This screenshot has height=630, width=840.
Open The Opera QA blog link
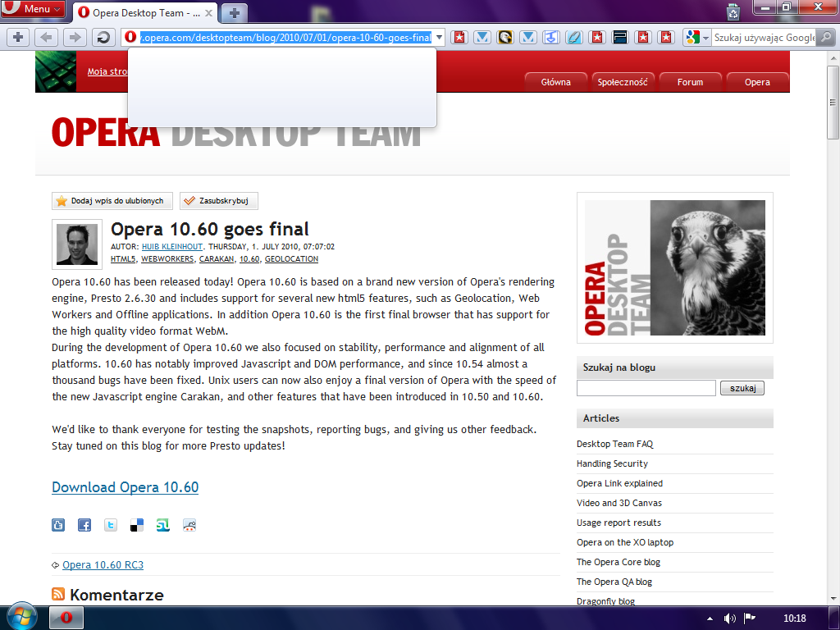click(x=614, y=582)
